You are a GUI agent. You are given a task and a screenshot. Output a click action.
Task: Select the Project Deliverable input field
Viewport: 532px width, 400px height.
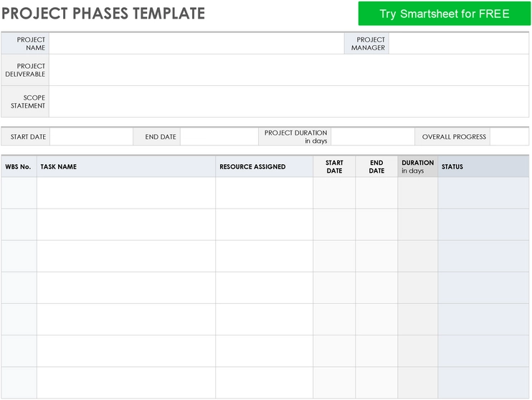289,70
